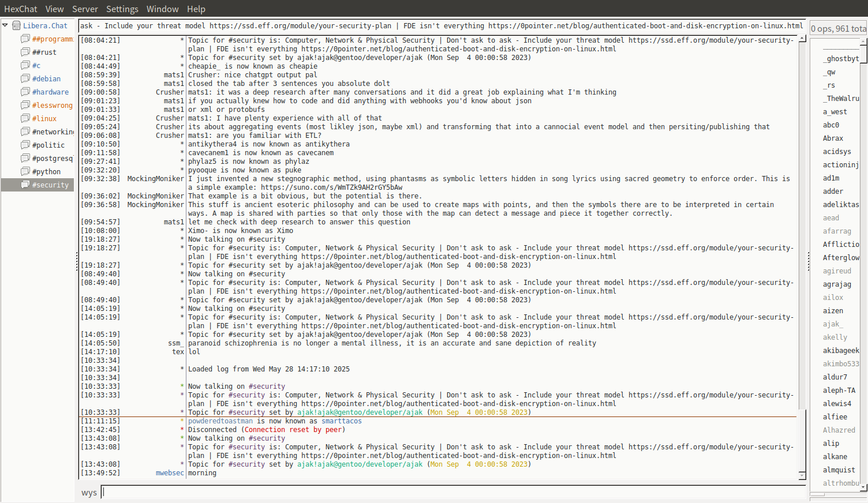
Task: Select user _qw in the user list
Action: pyautogui.click(x=829, y=72)
